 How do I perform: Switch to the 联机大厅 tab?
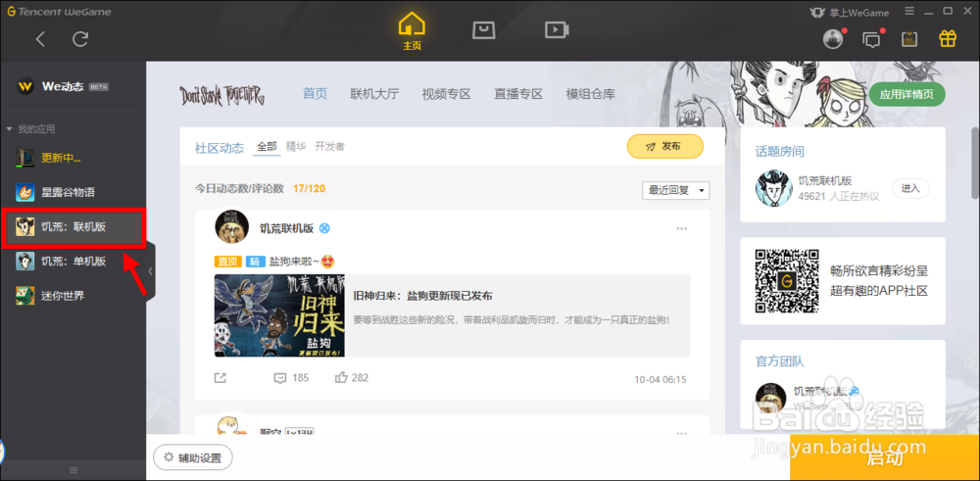pyautogui.click(x=374, y=94)
